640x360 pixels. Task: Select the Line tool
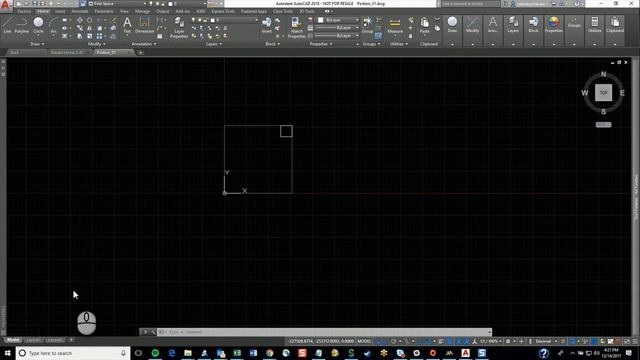pyautogui.click(x=7, y=24)
